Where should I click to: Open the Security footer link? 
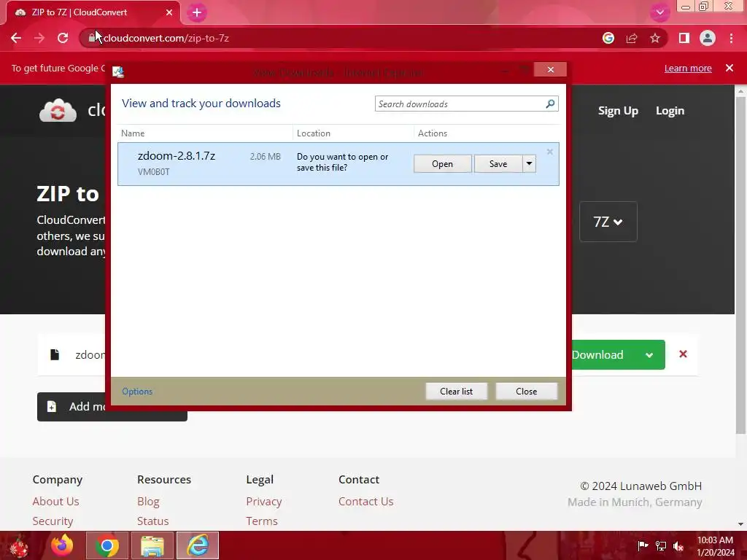click(53, 521)
